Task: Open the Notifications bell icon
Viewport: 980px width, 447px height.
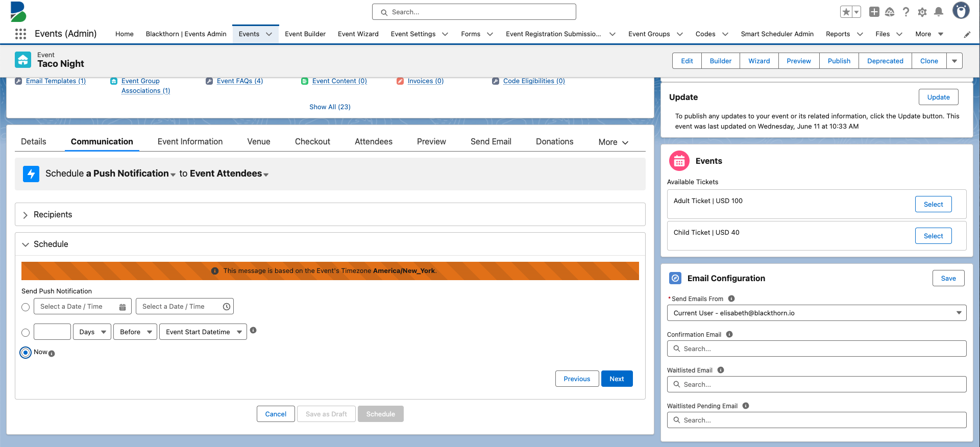Action: 939,12
